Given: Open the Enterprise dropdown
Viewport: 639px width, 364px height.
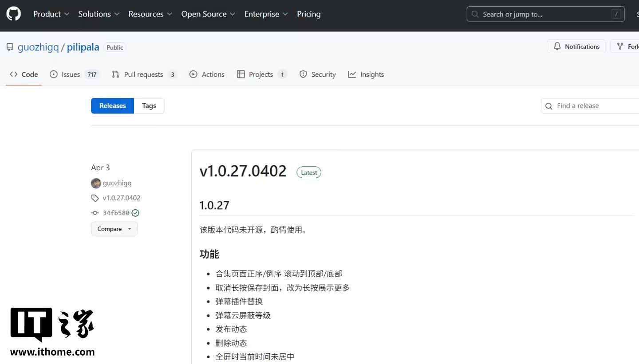Looking at the screenshot, I should point(266,14).
